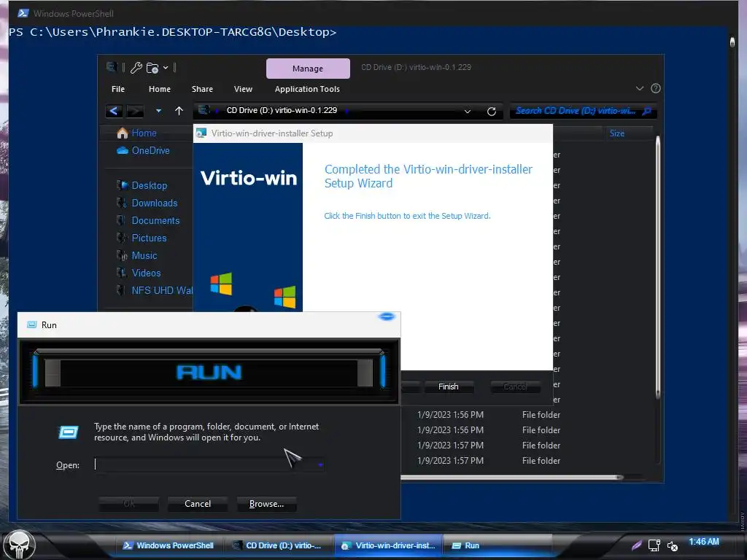Select the 1/9/2023 1:57 PM last row

click(x=488, y=461)
